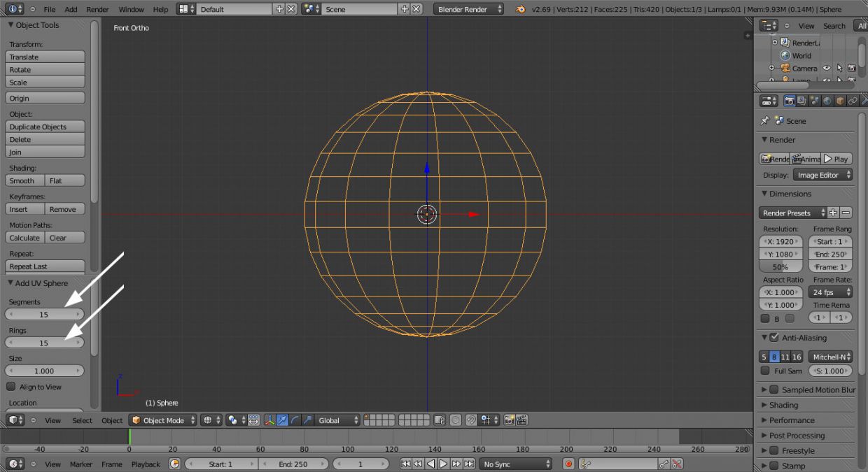Click the Calculate motion paths button
This screenshot has height=472, width=868.
point(25,238)
